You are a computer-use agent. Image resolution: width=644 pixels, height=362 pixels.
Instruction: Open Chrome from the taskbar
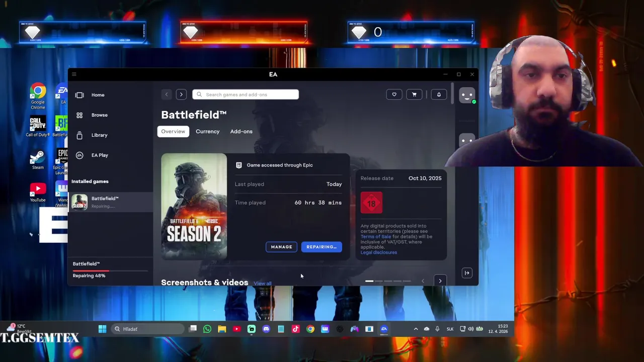tap(310, 329)
